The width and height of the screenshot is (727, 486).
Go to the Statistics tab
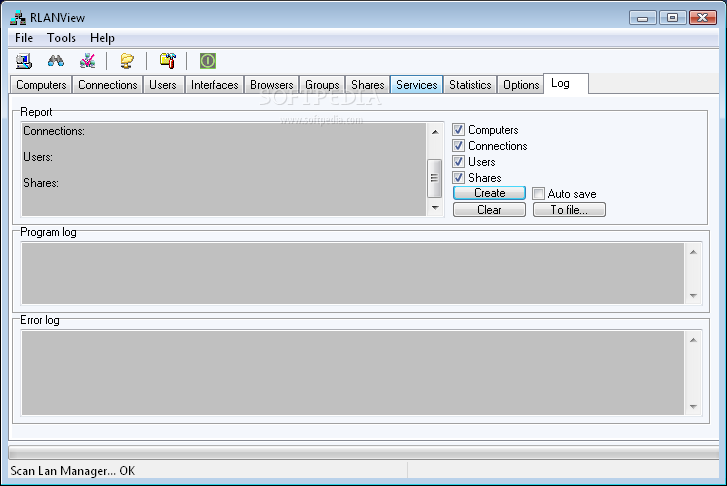pyautogui.click(x=470, y=85)
